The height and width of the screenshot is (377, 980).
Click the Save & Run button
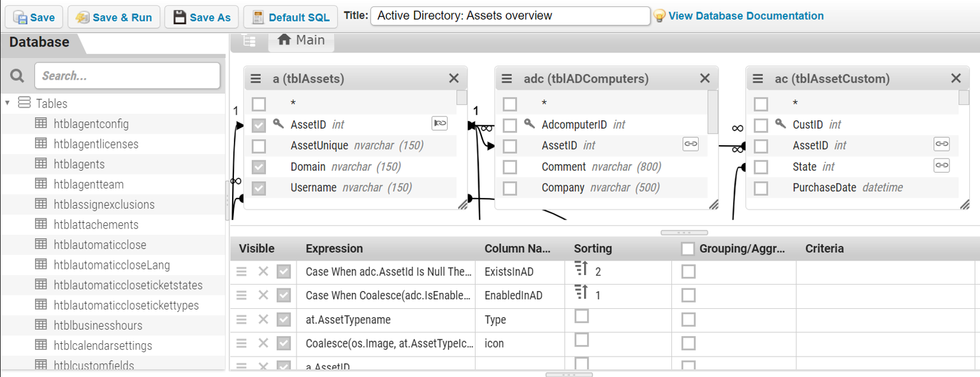[x=114, y=17]
